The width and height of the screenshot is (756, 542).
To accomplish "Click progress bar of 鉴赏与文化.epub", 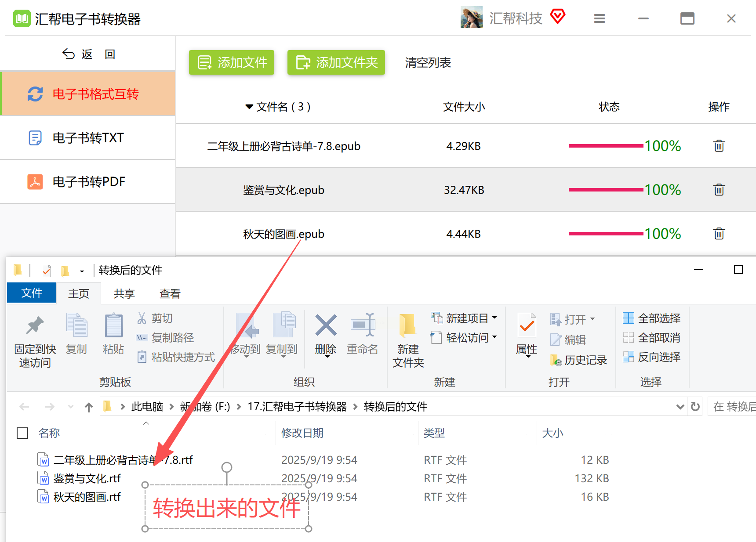I will (x=606, y=190).
